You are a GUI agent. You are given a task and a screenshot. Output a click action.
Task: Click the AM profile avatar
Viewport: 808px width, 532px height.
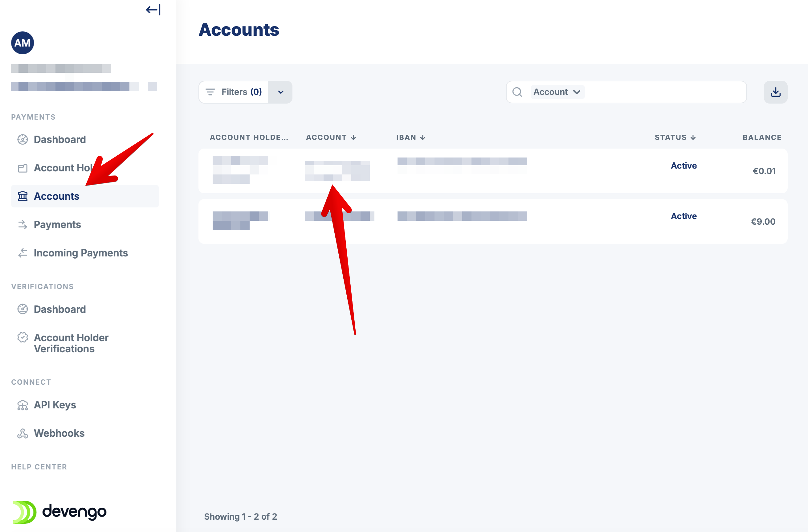click(x=22, y=43)
